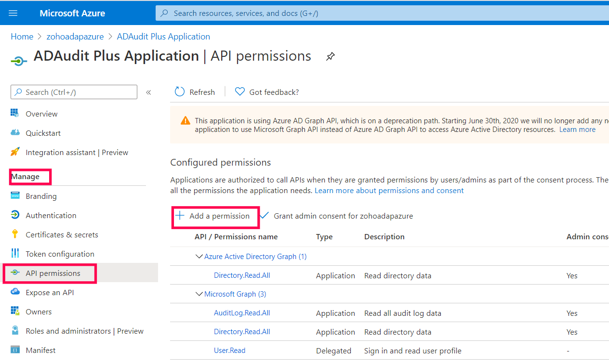This screenshot has width=609, height=364.
Task: Click the Got feedback heart icon
Action: pos(239,92)
